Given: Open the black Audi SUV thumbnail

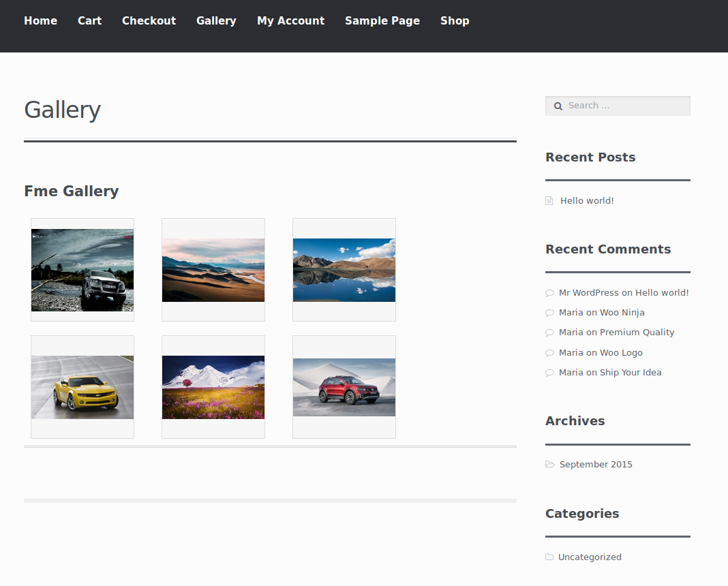Looking at the screenshot, I should coord(82,270).
